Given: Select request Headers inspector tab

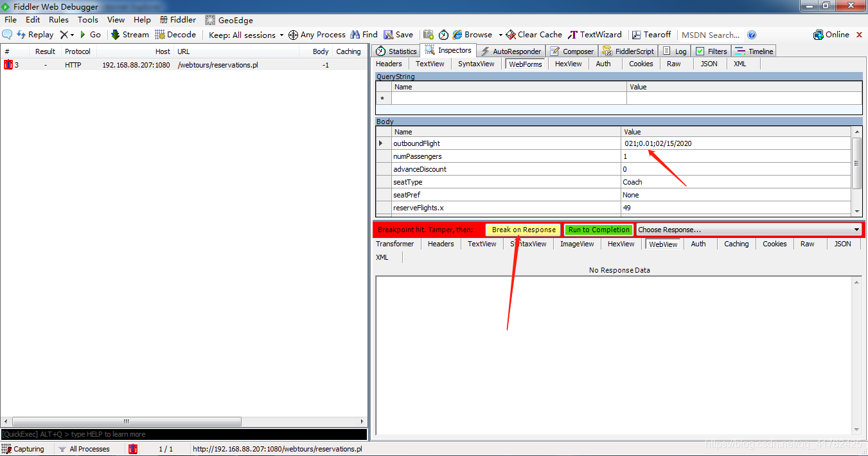Looking at the screenshot, I should [x=389, y=64].
